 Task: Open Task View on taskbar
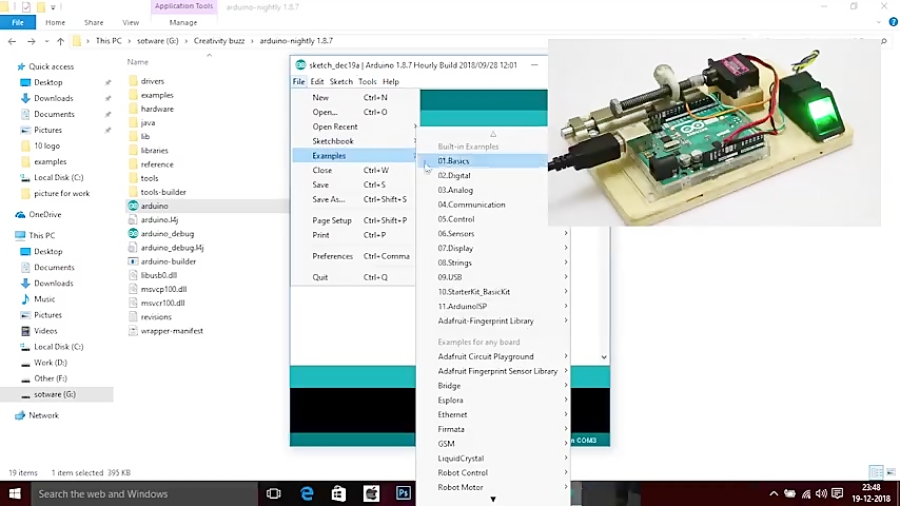point(274,493)
